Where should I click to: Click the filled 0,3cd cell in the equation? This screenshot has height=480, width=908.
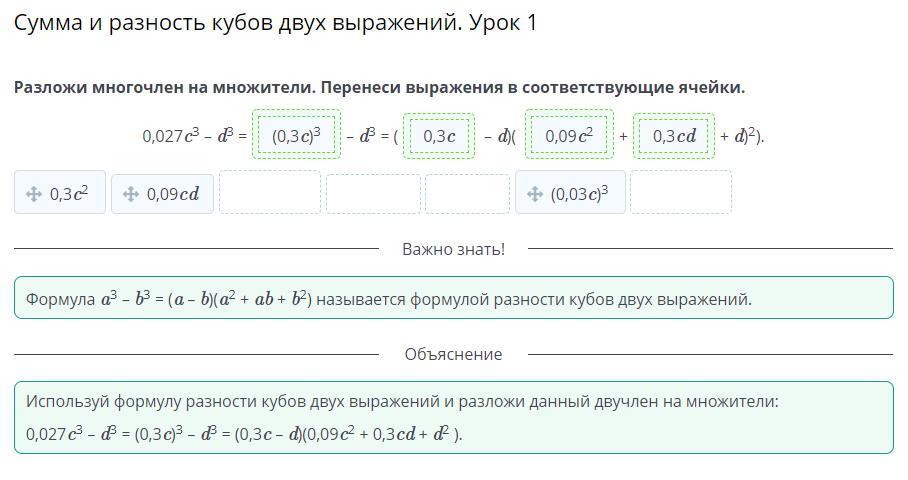(673, 136)
